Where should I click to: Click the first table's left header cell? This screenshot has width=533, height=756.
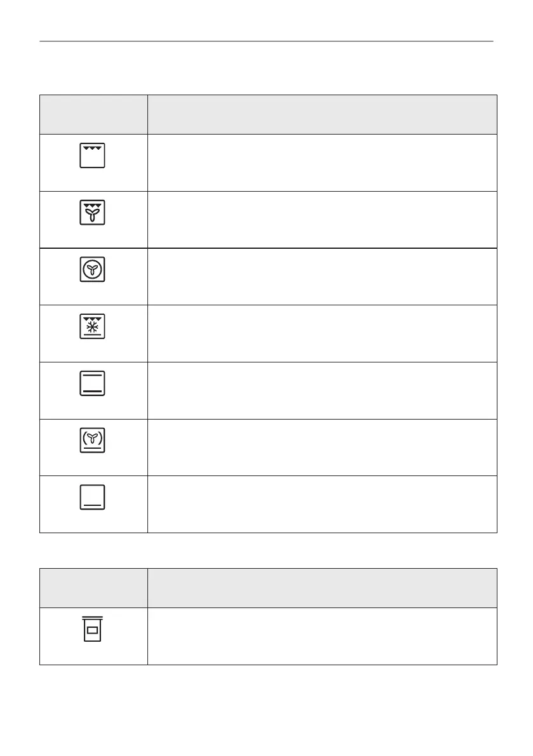tap(93, 115)
